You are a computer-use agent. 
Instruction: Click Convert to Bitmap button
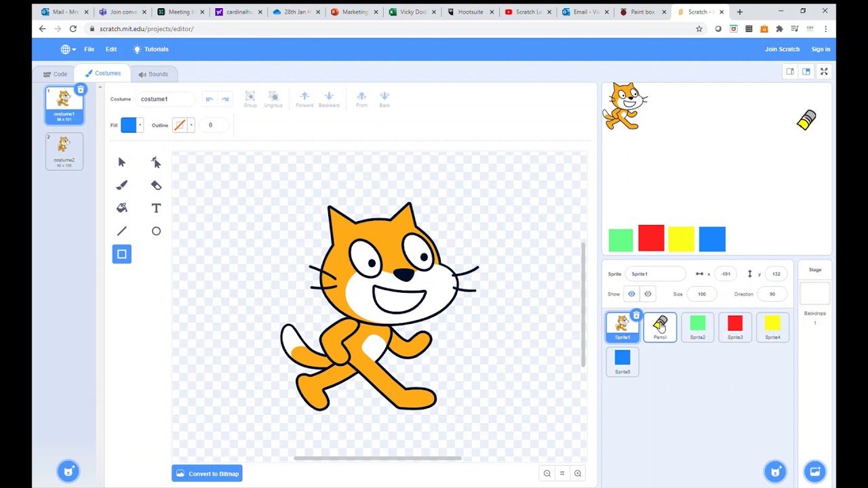coord(207,474)
